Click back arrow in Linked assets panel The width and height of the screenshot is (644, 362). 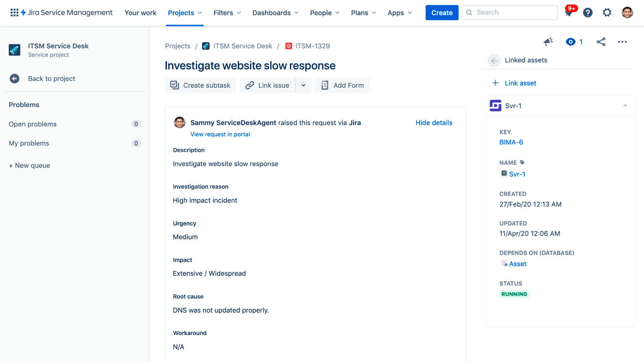click(494, 60)
